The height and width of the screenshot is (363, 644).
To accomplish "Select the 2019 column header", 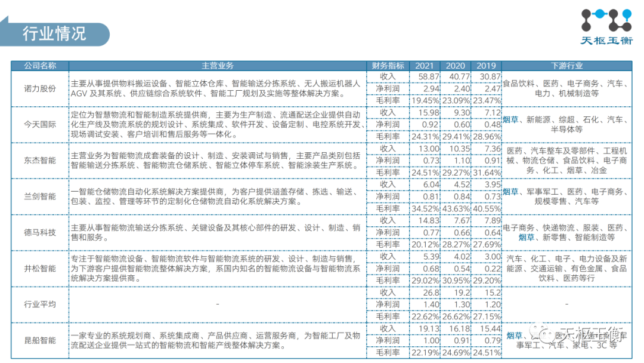I will click(487, 66).
